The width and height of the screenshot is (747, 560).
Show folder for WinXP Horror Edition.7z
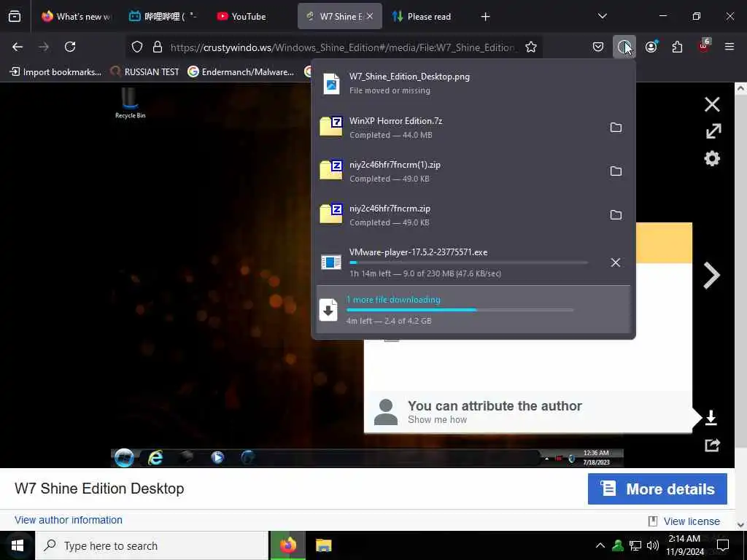(616, 127)
